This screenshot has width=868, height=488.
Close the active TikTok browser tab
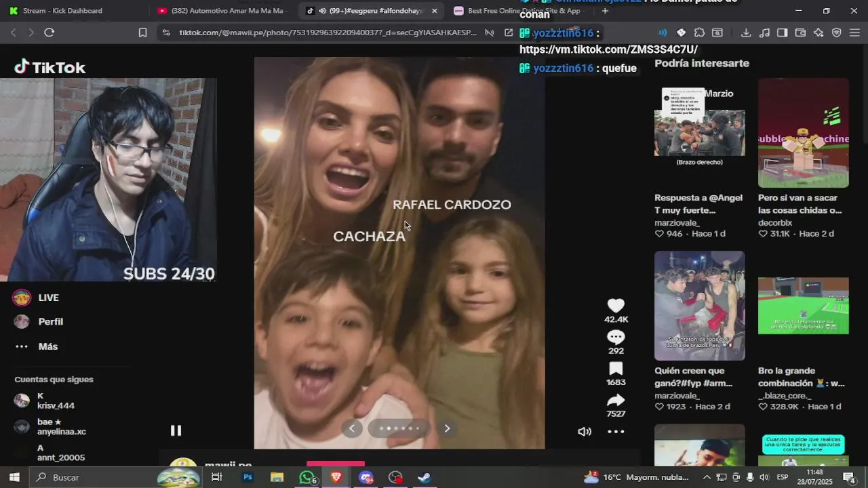(435, 11)
